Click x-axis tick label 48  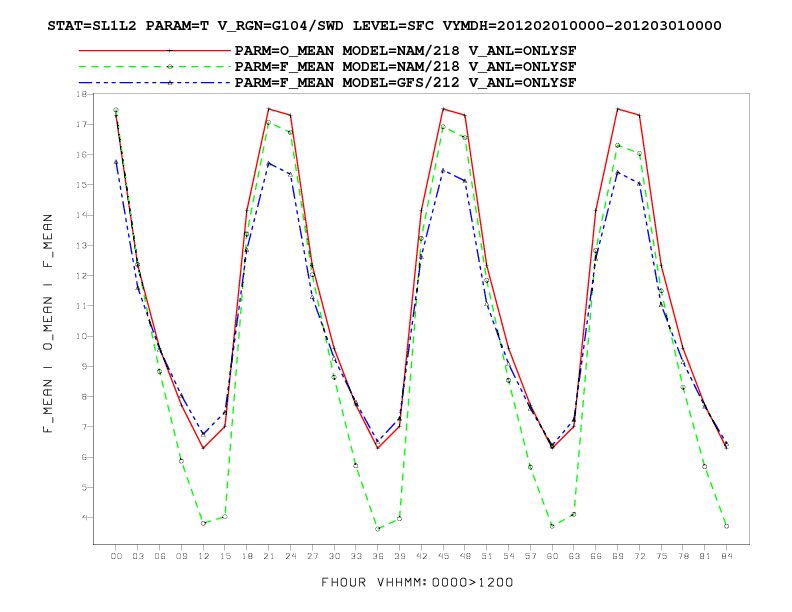tap(465, 556)
